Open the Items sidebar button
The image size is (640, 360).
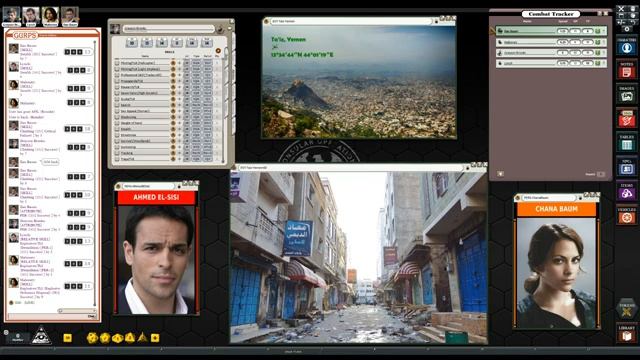[x=627, y=191]
